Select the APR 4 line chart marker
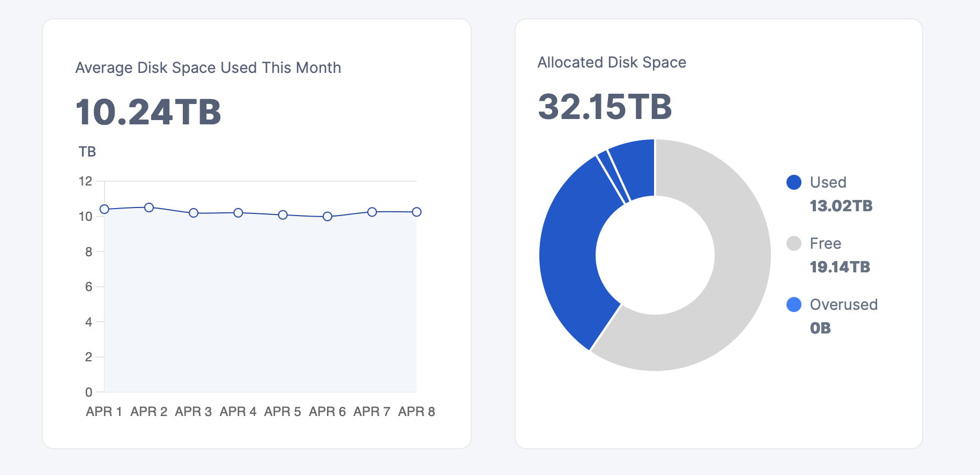The image size is (980, 475). (239, 213)
